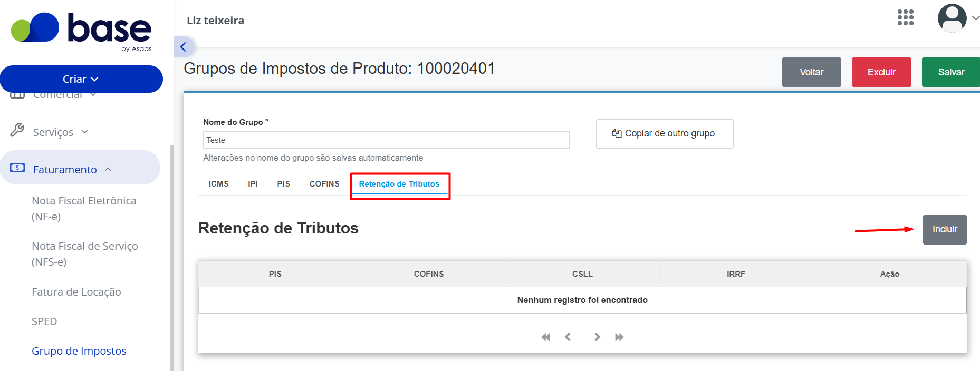Click the IRRF column header

tap(736, 274)
